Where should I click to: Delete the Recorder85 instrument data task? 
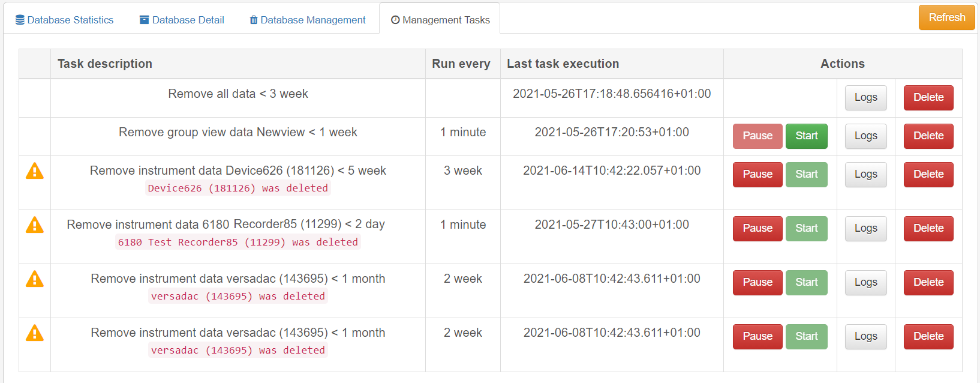928,229
